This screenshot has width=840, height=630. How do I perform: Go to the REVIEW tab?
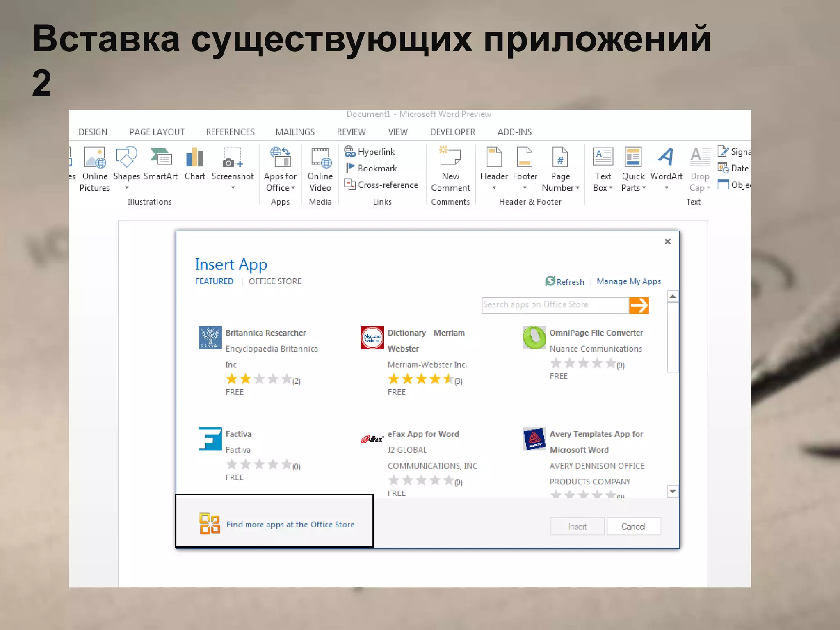point(351,132)
